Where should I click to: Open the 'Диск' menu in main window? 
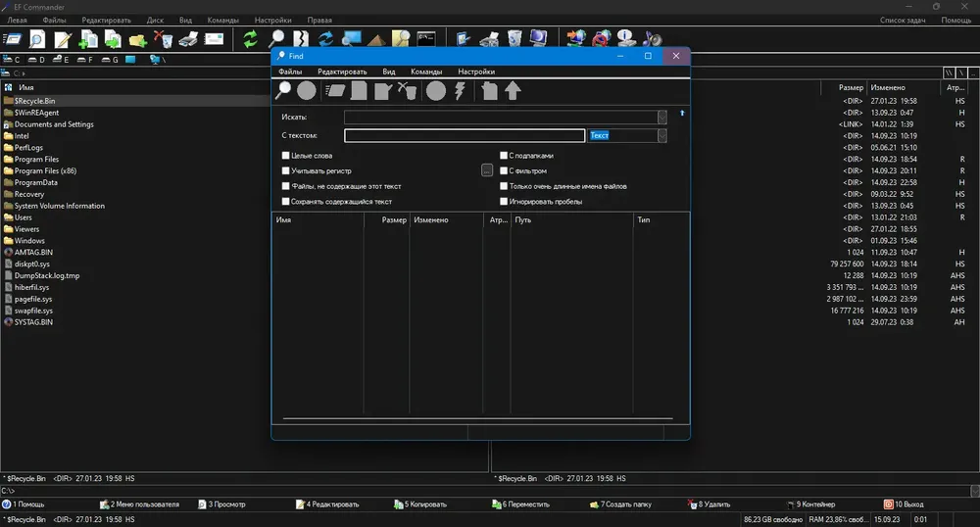point(155,20)
